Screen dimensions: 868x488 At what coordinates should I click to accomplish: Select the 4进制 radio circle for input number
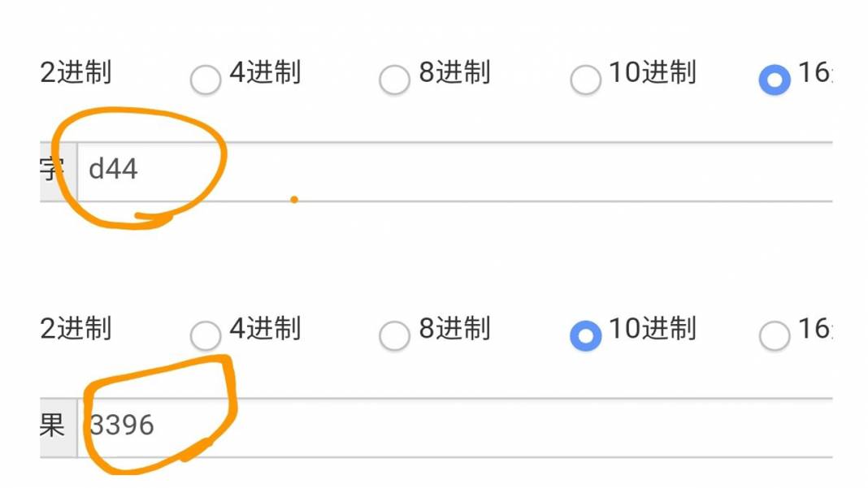click(x=206, y=80)
